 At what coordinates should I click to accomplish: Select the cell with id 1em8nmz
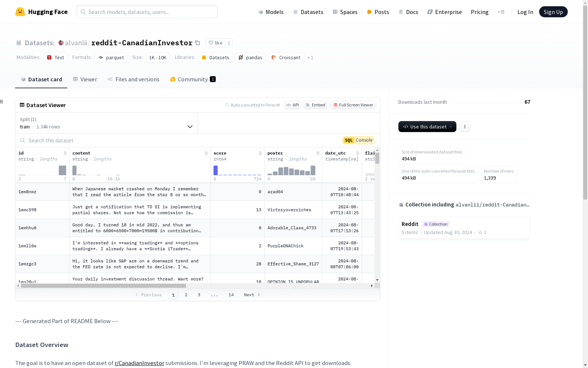pyautogui.click(x=42, y=192)
